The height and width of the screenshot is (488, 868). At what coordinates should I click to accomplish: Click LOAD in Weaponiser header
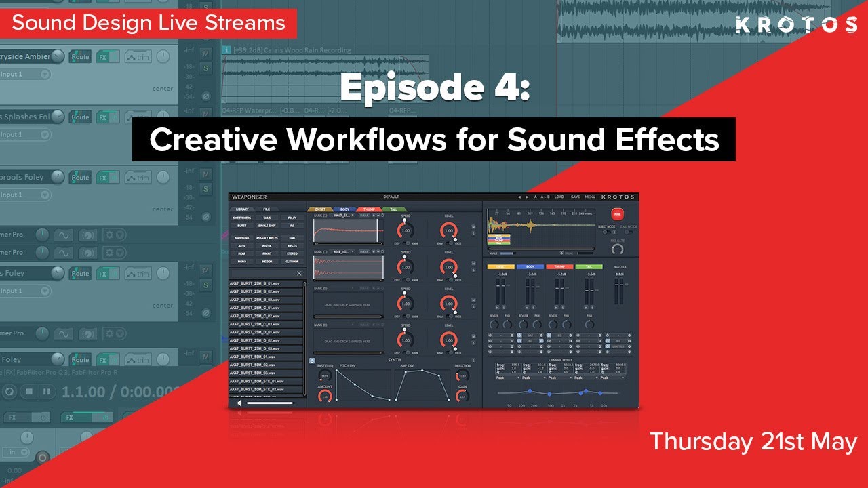coord(559,197)
